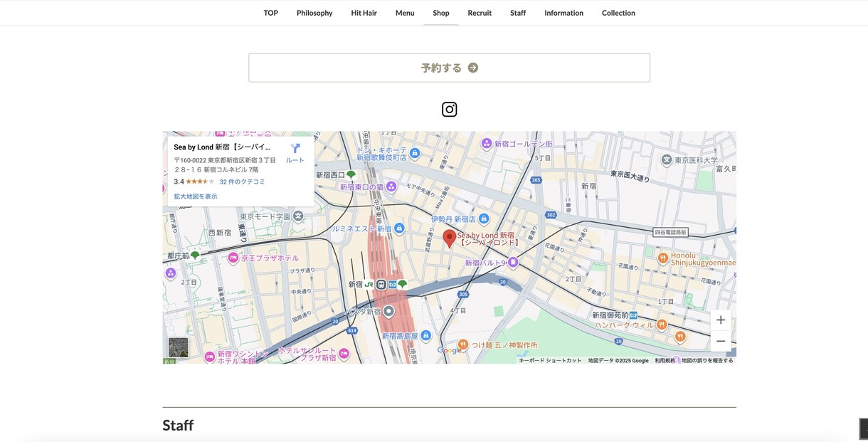Select the Shop navigation item

pyautogui.click(x=441, y=13)
